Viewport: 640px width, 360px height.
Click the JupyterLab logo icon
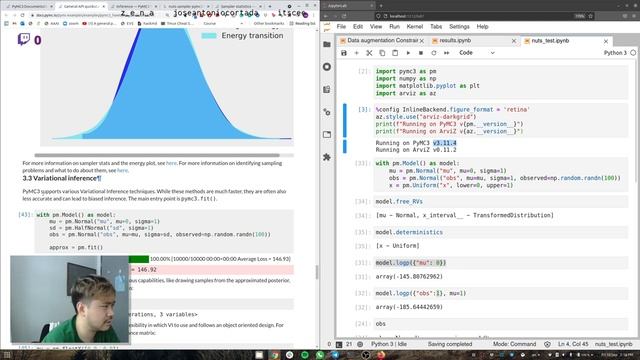pos(327,27)
